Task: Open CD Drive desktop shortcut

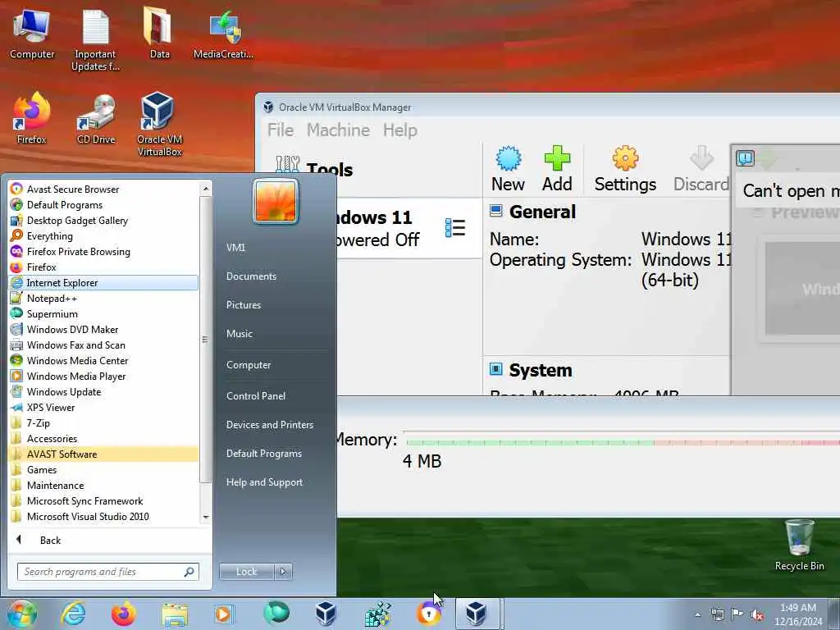Action: 96,119
